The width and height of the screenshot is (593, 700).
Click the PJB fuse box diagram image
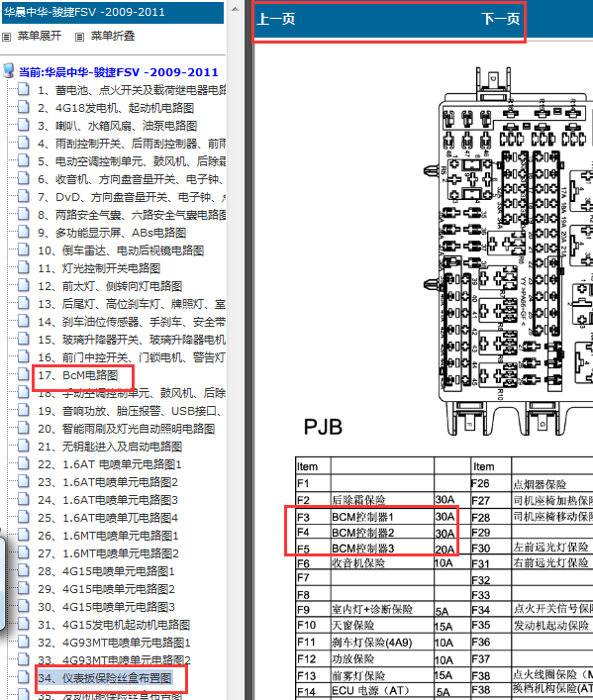[x=508, y=251]
